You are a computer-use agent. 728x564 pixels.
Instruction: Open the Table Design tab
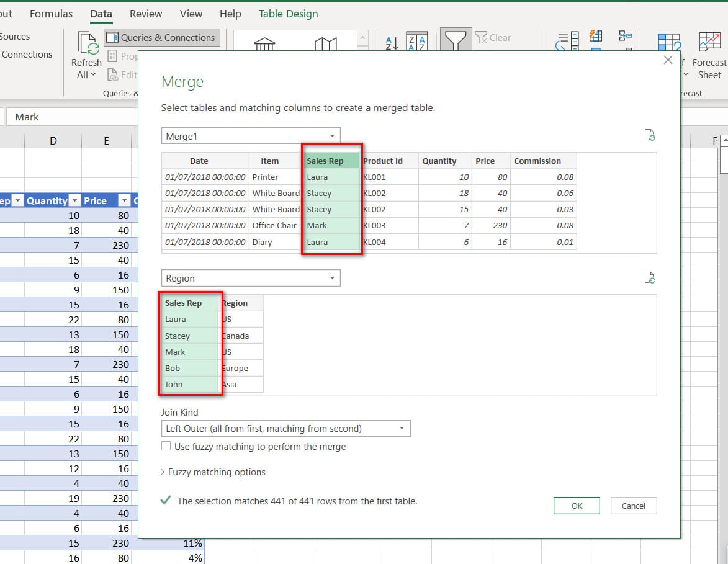pos(288,14)
